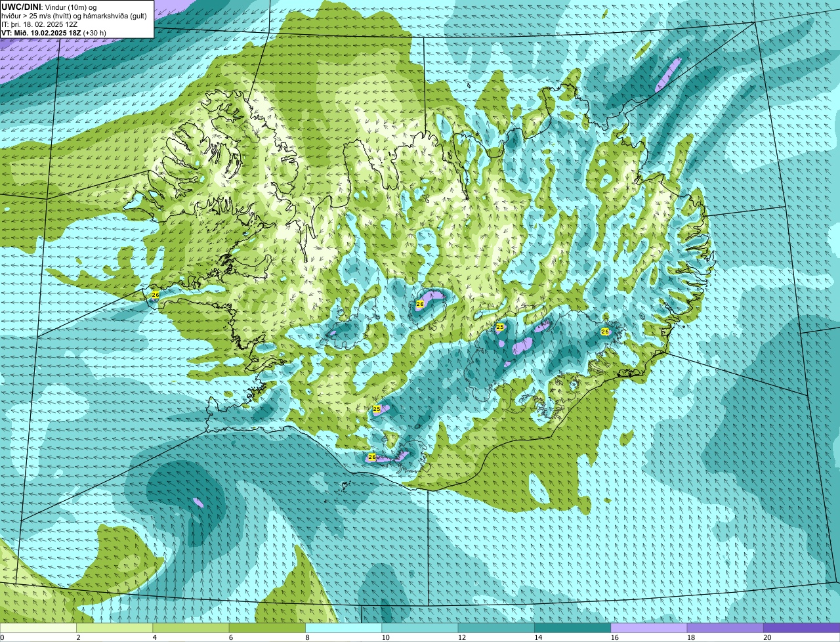
Task: Click the 25 gust marker in the southern highlands
Action: (x=377, y=409)
